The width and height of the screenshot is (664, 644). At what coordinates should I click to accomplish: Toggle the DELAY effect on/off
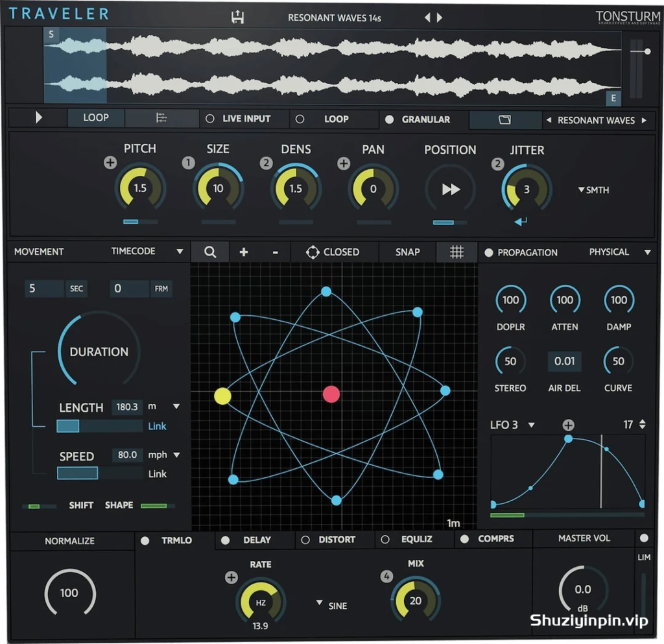click(225, 540)
